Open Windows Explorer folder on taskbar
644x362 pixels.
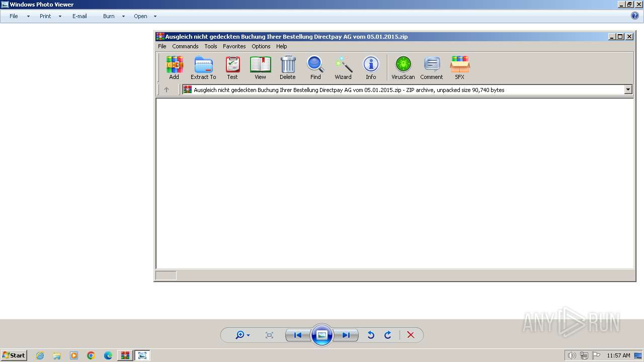pyautogui.click(x=57, y=355)
